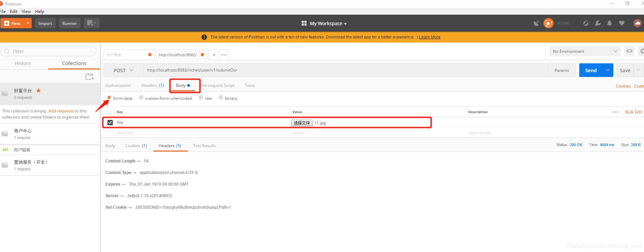Click the Save button
This screenshot has width=644, height=252.
pos(625,70)
